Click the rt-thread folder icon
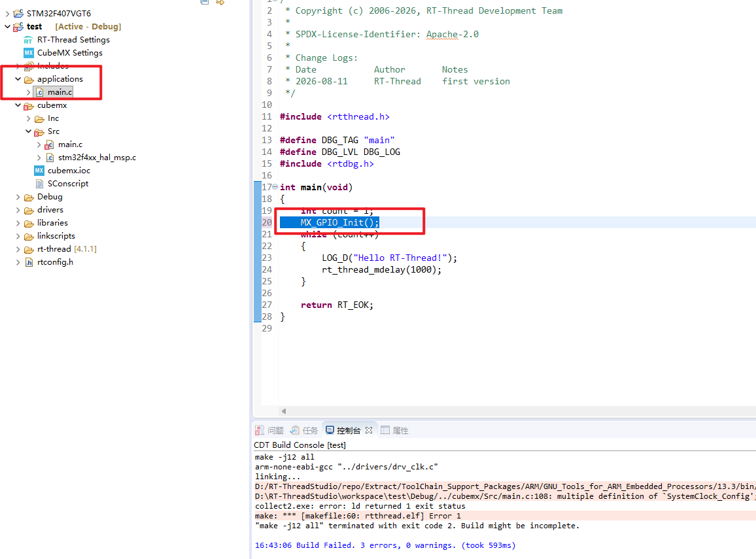 [29, 249]
